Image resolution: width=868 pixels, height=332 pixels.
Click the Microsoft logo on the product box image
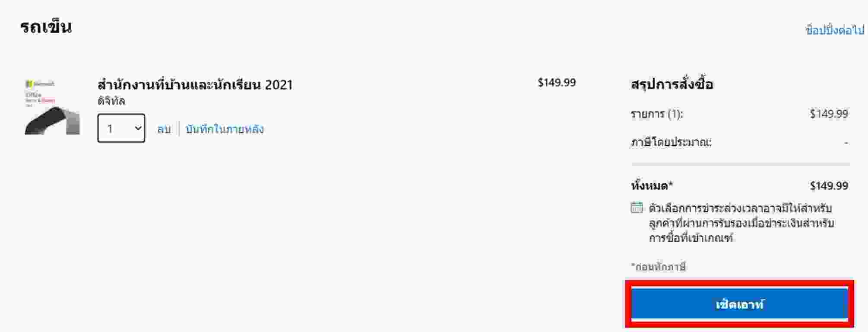click(x=40, y=83)
